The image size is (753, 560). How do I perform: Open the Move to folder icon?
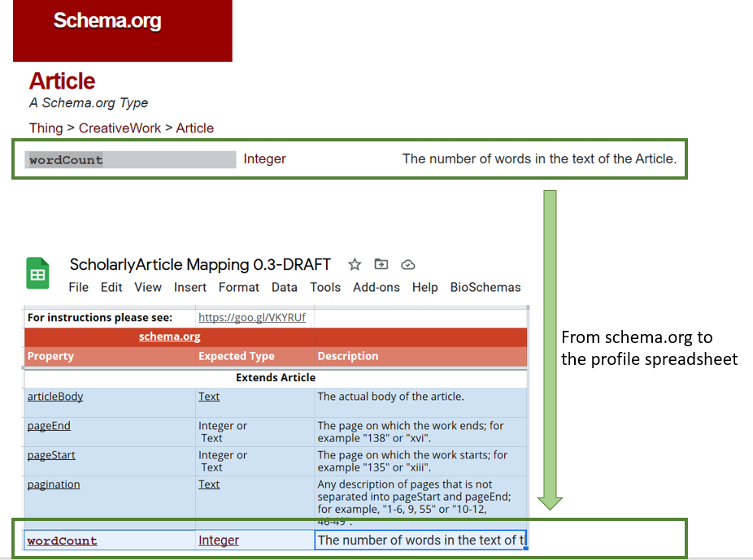pyautogui.click(x=381, y=264)
